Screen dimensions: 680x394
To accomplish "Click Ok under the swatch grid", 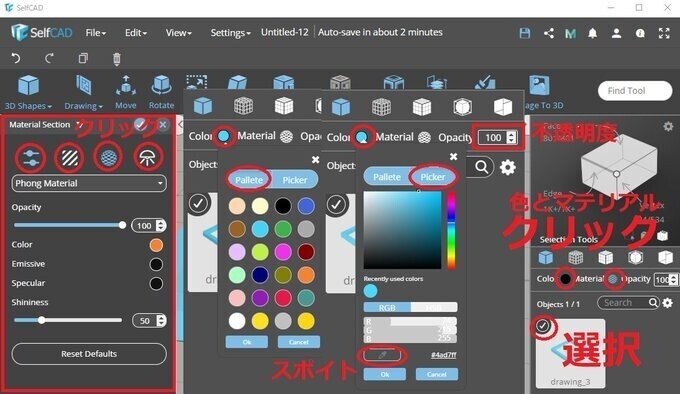I will 247,342.
